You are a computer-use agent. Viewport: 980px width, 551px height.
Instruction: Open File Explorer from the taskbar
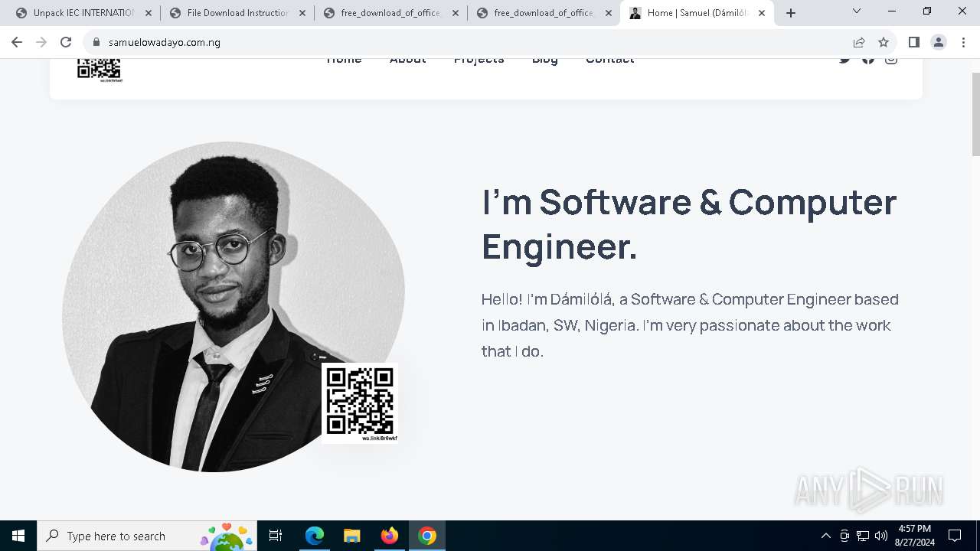[x=352, y=536]
